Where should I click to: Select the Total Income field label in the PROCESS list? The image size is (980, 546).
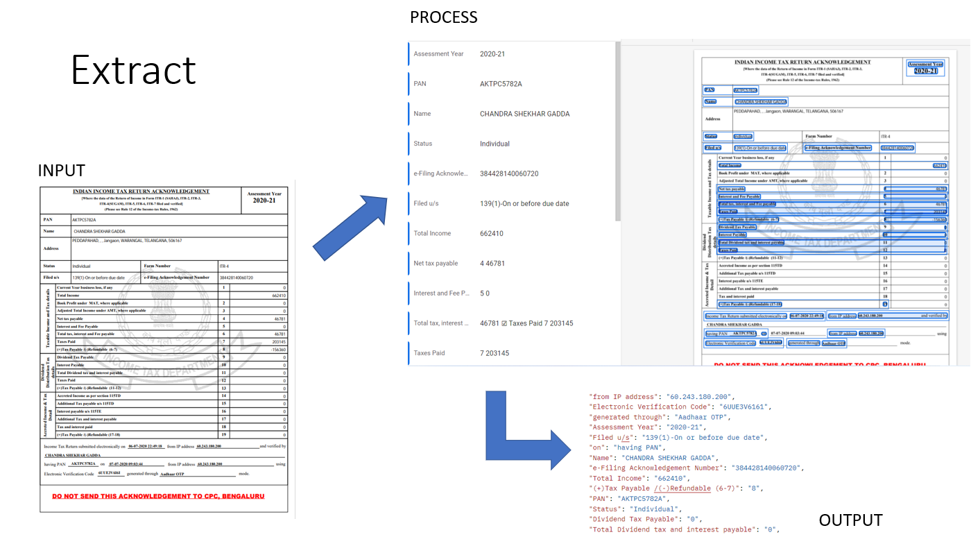click(433, 233)
